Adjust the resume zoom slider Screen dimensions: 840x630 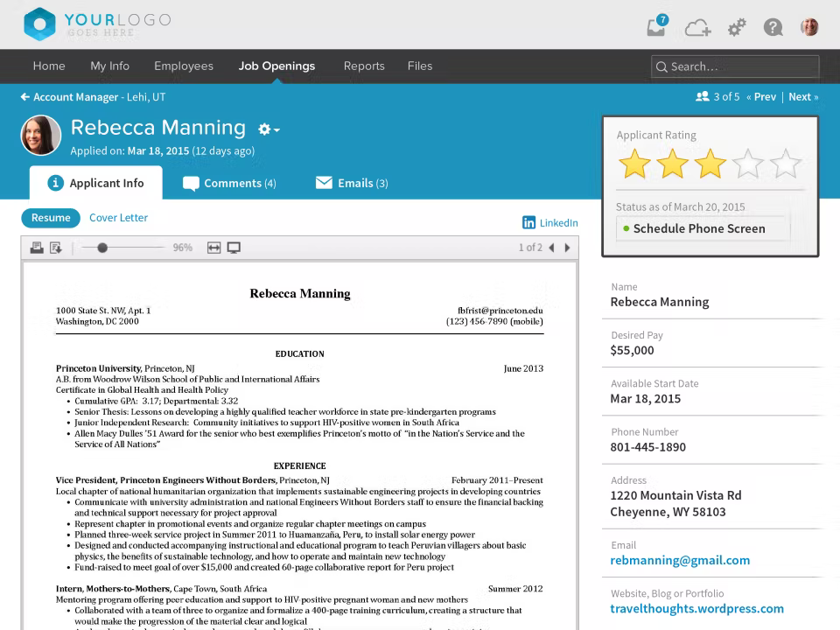coord(102,248)
